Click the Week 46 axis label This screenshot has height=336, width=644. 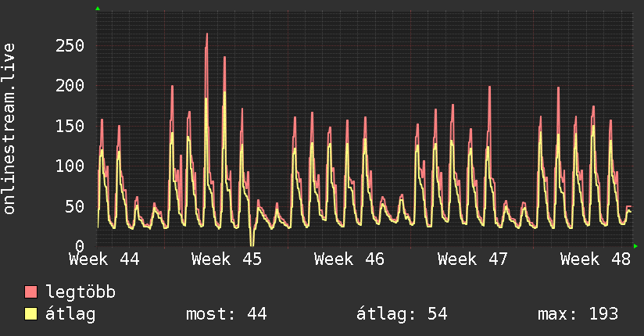coord(349,259)
